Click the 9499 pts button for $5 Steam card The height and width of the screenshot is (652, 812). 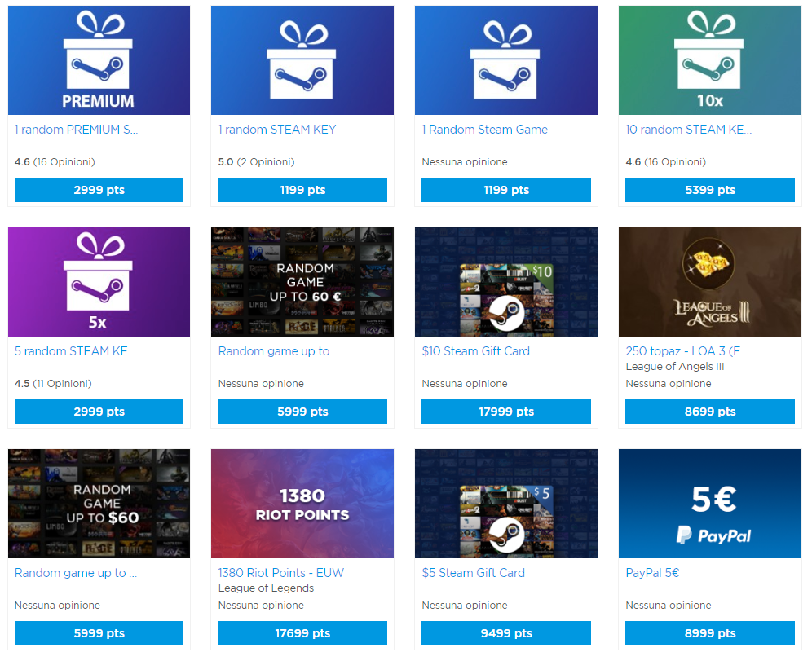[506, 632]
